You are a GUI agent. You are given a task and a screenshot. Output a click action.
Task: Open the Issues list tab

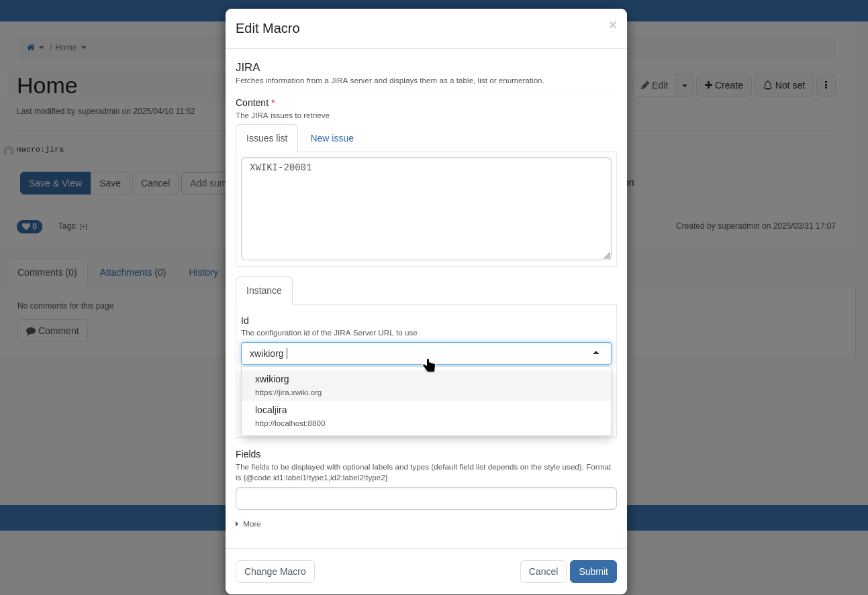point(267,138)
